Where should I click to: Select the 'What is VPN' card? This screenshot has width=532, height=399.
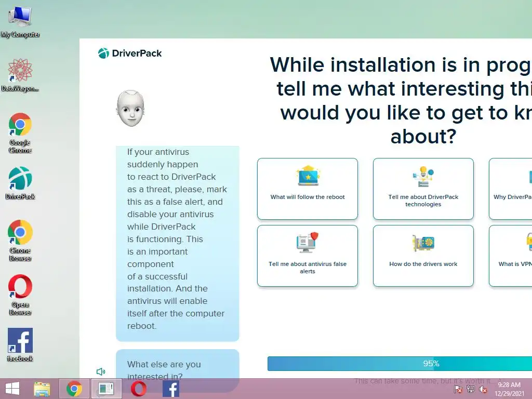[510, 256]
